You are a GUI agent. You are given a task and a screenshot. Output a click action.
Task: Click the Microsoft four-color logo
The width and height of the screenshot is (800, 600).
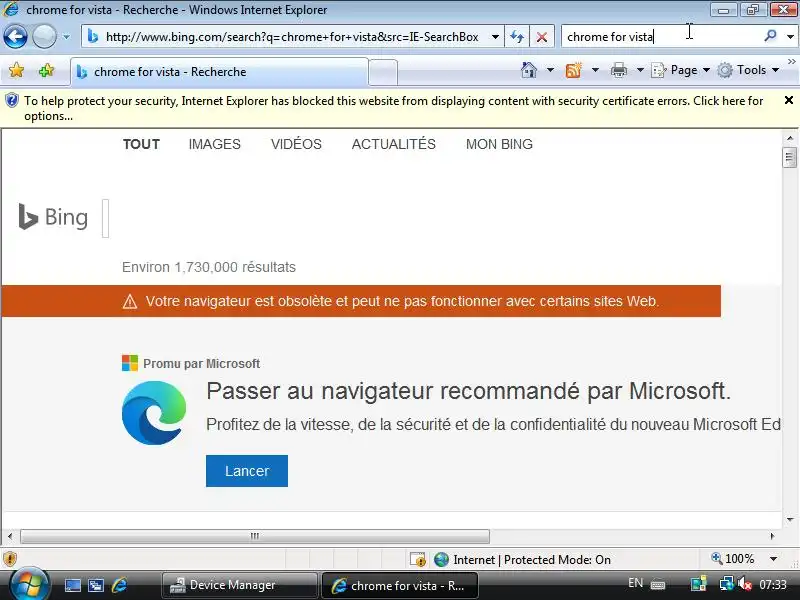pyautogui.click(x=130, y=363)
